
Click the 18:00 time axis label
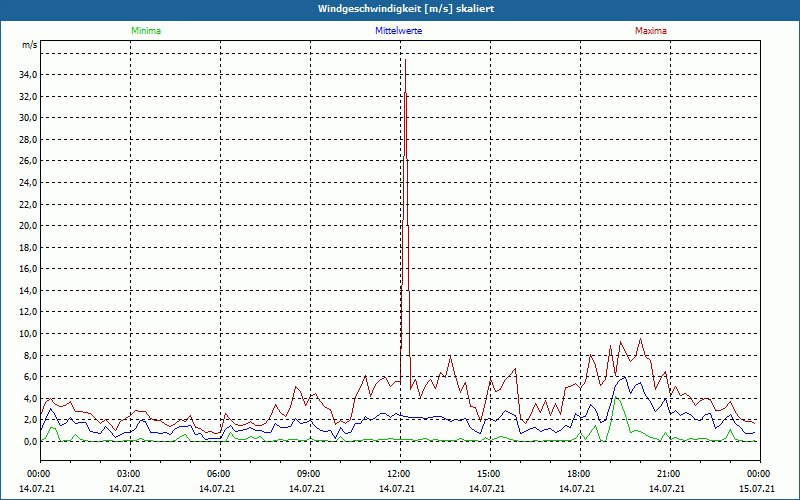(x=580, y=474)
